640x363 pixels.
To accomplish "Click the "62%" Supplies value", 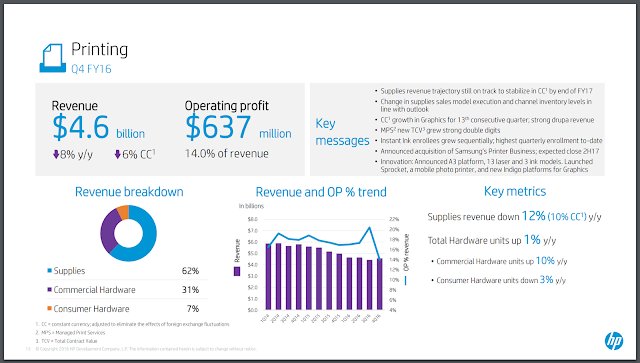I will click(x=190, y=271).
